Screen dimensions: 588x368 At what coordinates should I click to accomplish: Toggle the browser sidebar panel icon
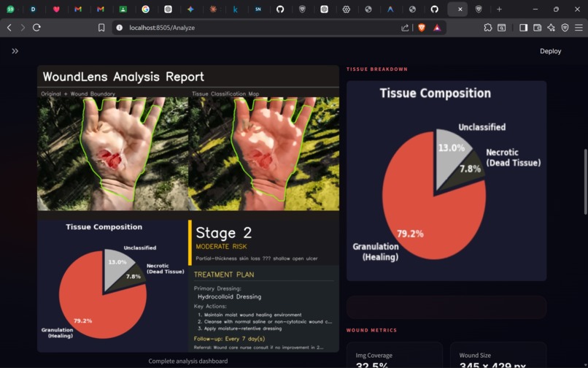pos(524,28)
